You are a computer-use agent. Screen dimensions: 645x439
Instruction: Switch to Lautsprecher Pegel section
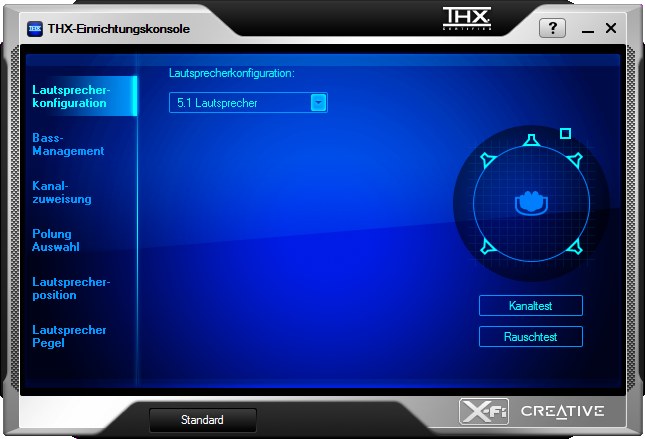pos(69,336)
